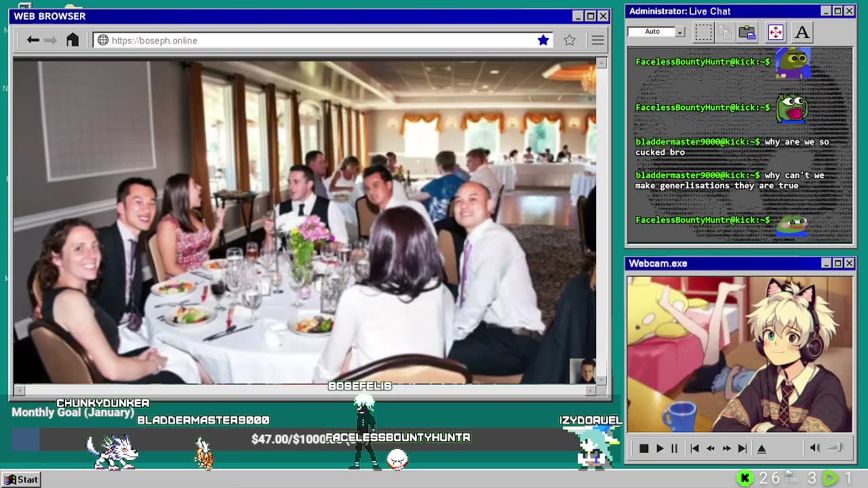The image size is (868, 488).
Task: Click the paste clipboard icon in Live Chat
Action: click(747, 32)
